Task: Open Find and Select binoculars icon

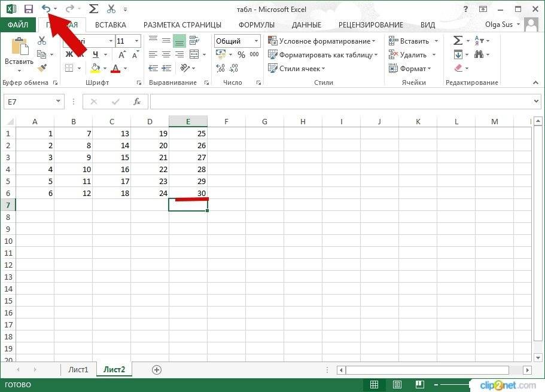Action: (x=479, y=54)
